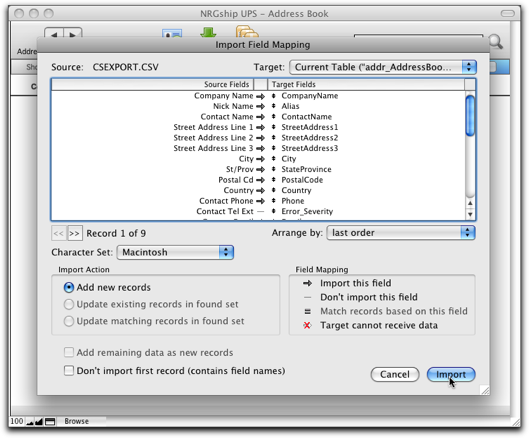Open the Arrange by dropdown
This screenshot has height=438, width=529.
click(401, 232)
